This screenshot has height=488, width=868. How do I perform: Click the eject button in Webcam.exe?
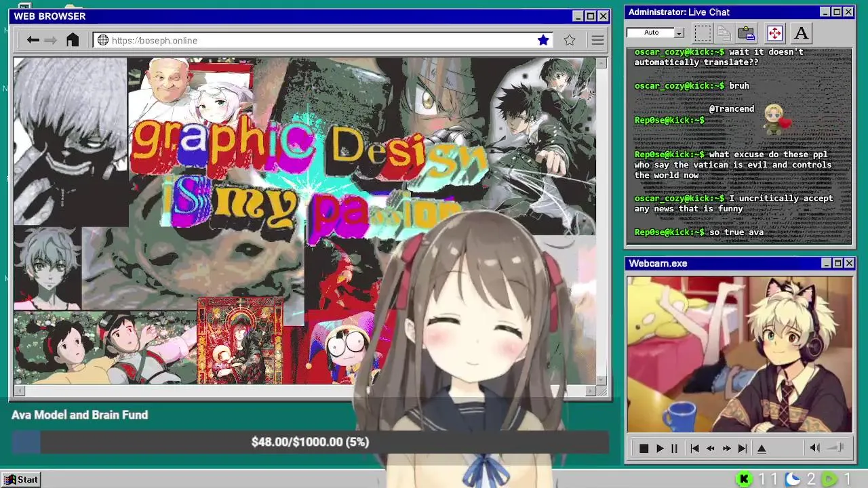coord(762,449)
